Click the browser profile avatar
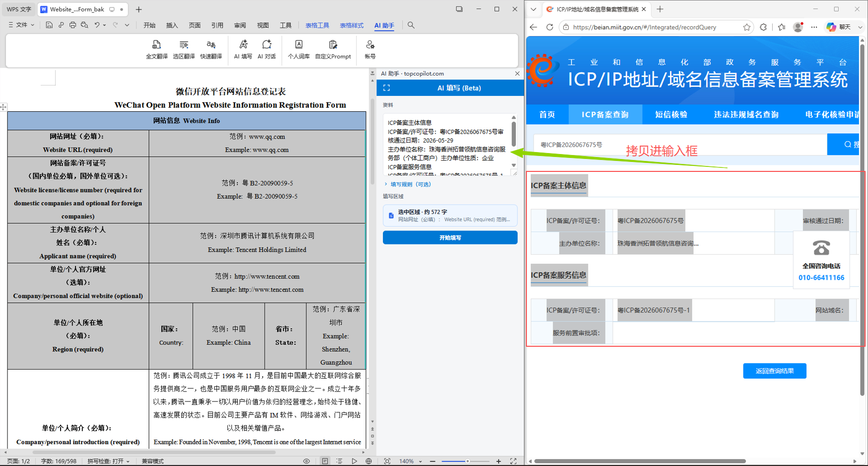This screenshot has height=466, width=868. (798, 27)
